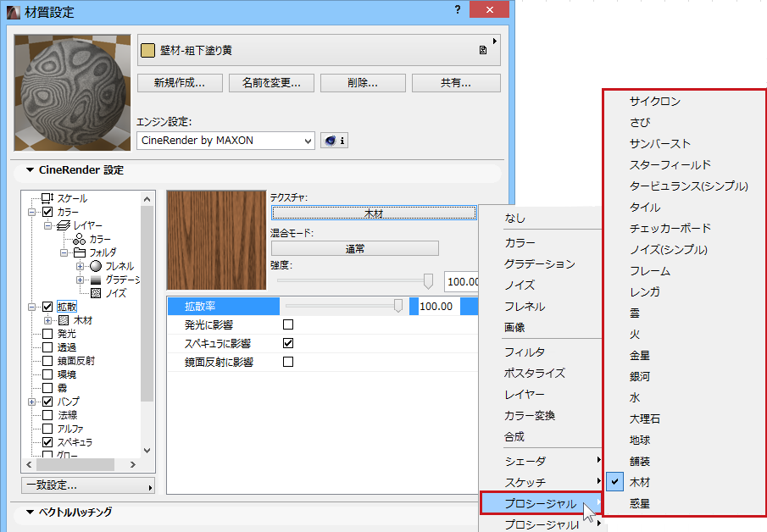Open the エンジン設定 CineRender dropdown
767x532 pixels.
coord(225,141)
